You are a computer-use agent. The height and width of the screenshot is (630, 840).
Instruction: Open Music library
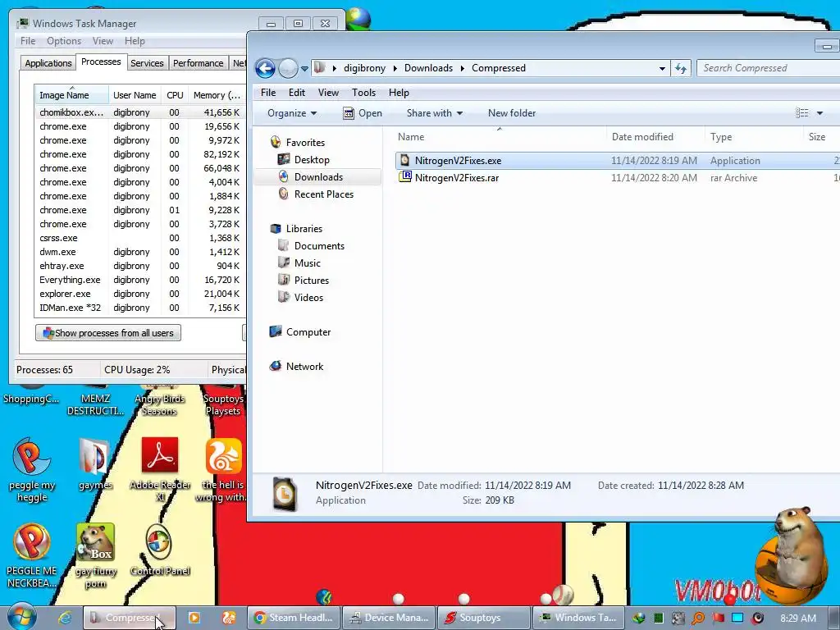coord(307,263)
